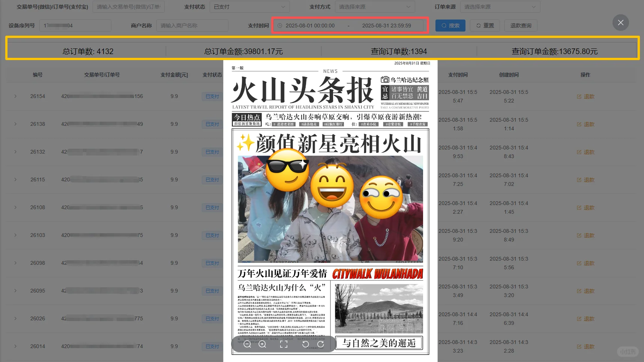
Task: Open the 支付状态 dropdown showing 已支付
Action: 249,6
